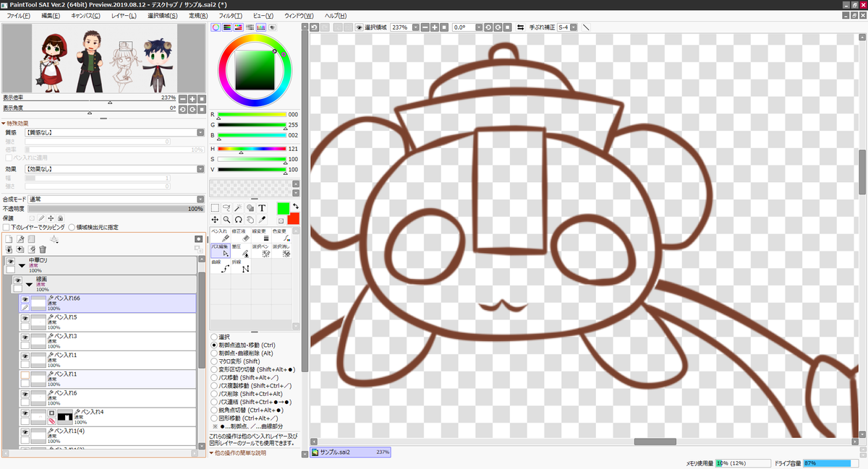Choose the 折線 polyline tool
868x469 pixels.
(240, 266)
